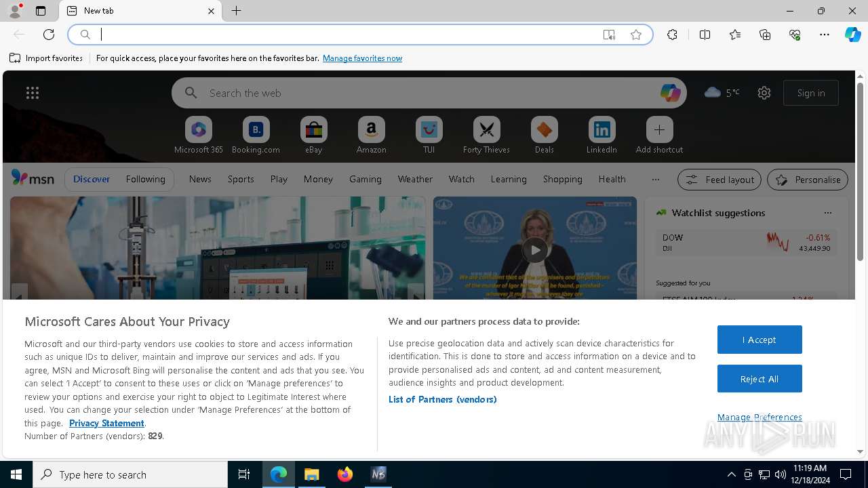The image size is (868, 488).
Task: Click I Accept on privacy banner
Action: (x=759, y=340)
